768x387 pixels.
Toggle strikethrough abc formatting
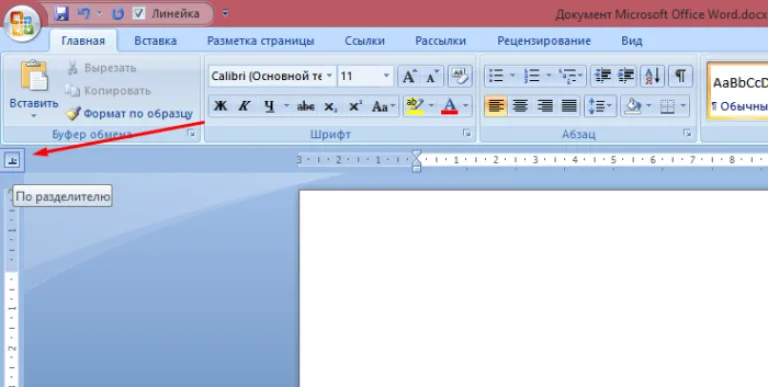(x=306, y=106)
